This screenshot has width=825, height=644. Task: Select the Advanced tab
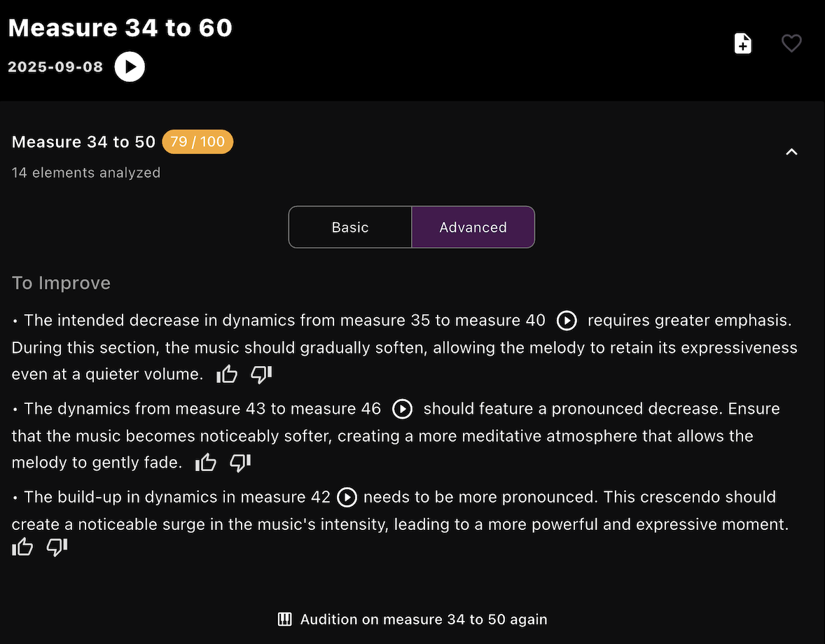pos(473,227)
